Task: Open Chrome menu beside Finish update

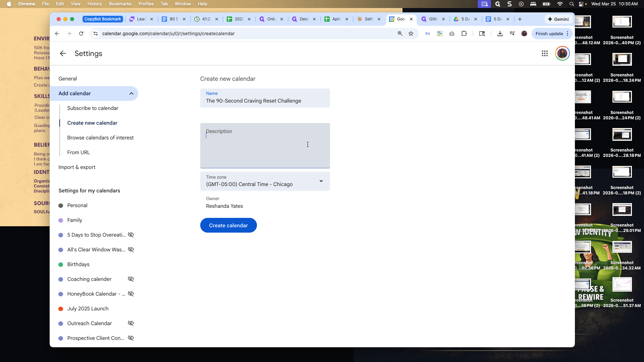Action: click(568, 34)
